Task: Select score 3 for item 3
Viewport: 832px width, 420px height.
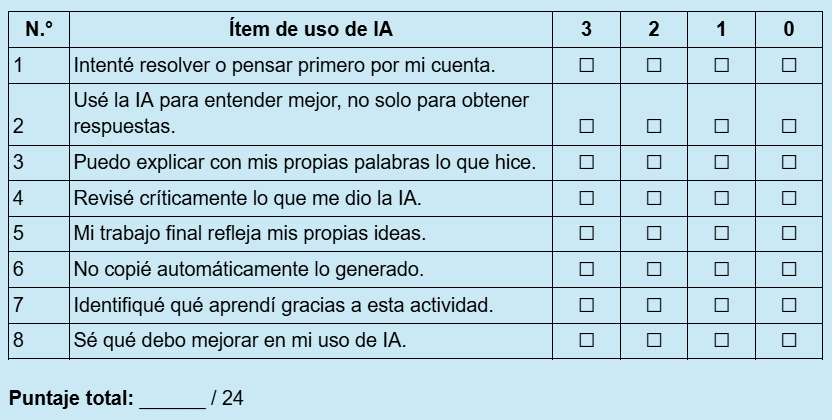Action: (x=586, y=162)
